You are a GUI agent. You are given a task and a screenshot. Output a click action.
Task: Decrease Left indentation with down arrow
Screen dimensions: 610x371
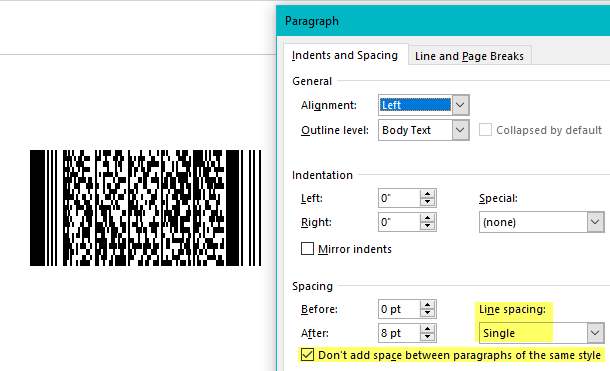pyautogui.click(x=428, y=203)
